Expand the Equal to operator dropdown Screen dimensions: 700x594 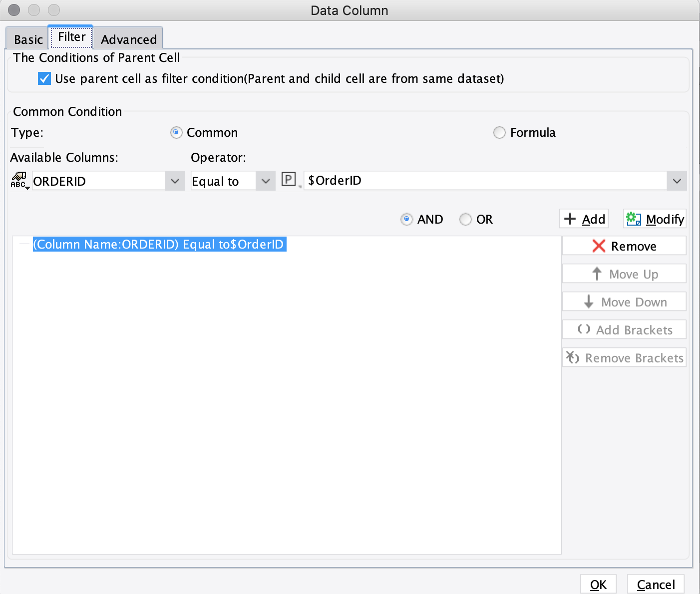[265, 181]
